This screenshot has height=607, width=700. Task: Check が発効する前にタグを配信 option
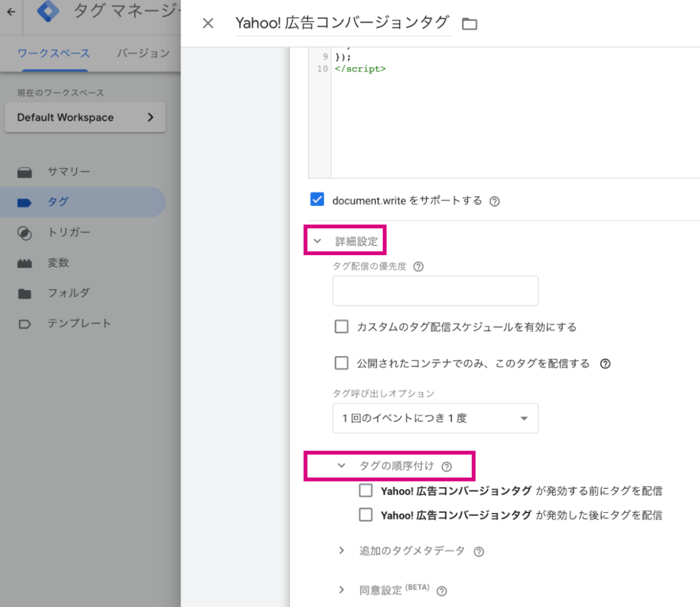(x=366, y=490)
